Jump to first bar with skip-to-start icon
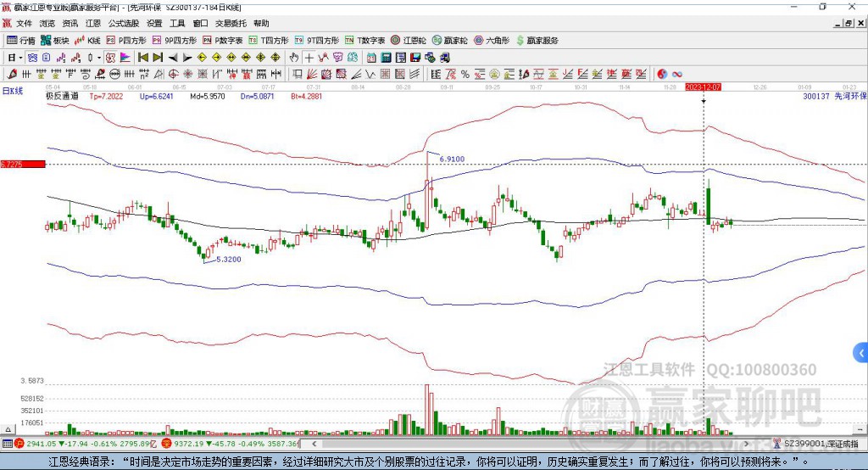The height and width of the screenshot is (470, 868). point(142,58)
